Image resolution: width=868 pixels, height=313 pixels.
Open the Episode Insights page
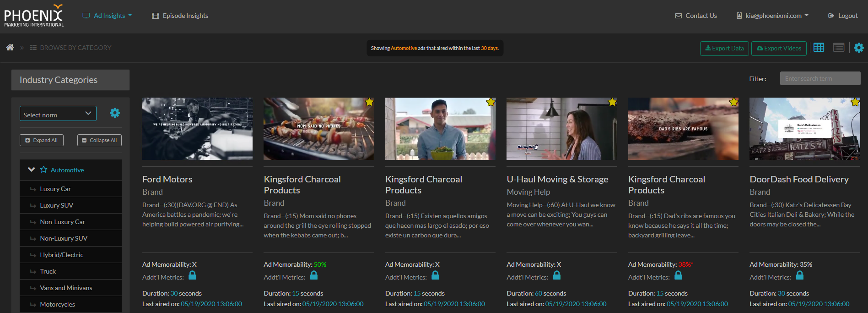pos(180,16)
